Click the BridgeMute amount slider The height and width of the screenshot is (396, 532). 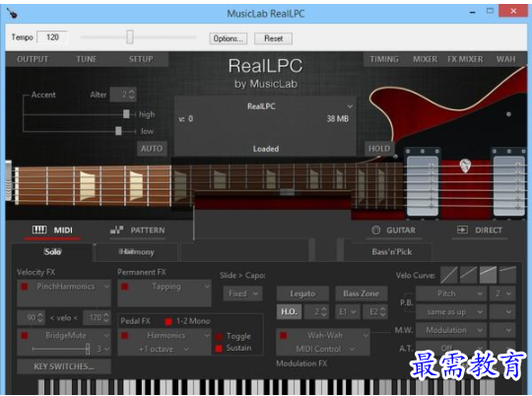60,349
